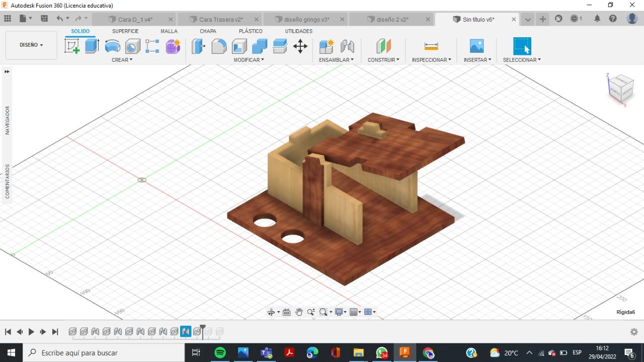Select the Extrude tool
Screen dimensions: 644x362
click(92, 46)
